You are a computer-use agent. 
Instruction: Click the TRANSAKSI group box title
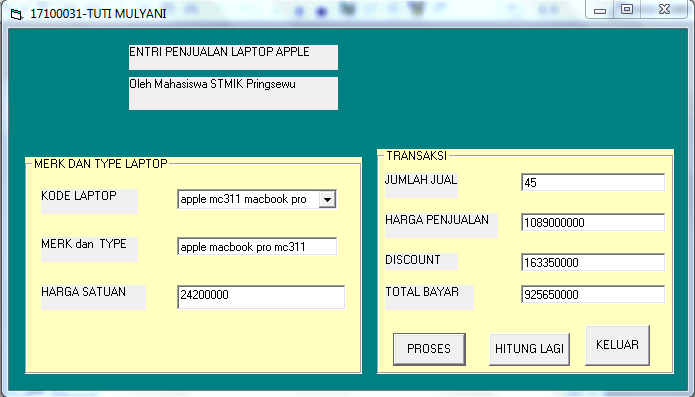pos(417,156)
